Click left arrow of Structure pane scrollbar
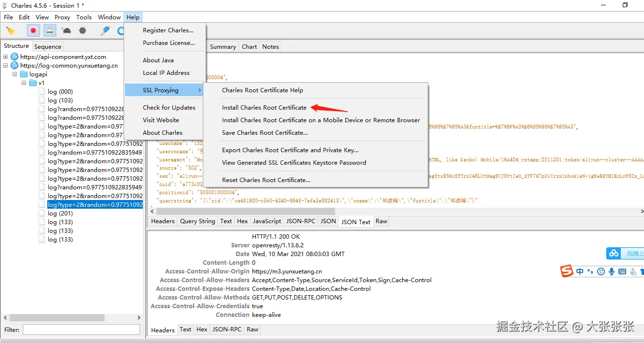The width and height of the screenshot is (644, 343). click(x=5, y=318)
